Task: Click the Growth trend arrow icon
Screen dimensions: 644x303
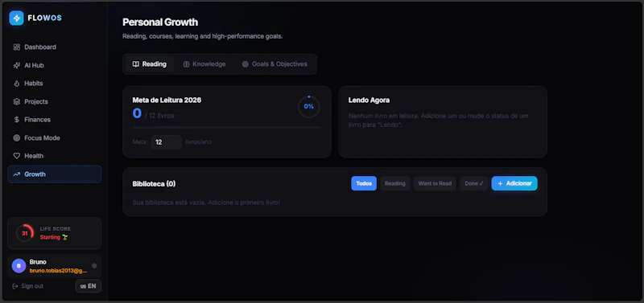Action: [x=17, y=174]
